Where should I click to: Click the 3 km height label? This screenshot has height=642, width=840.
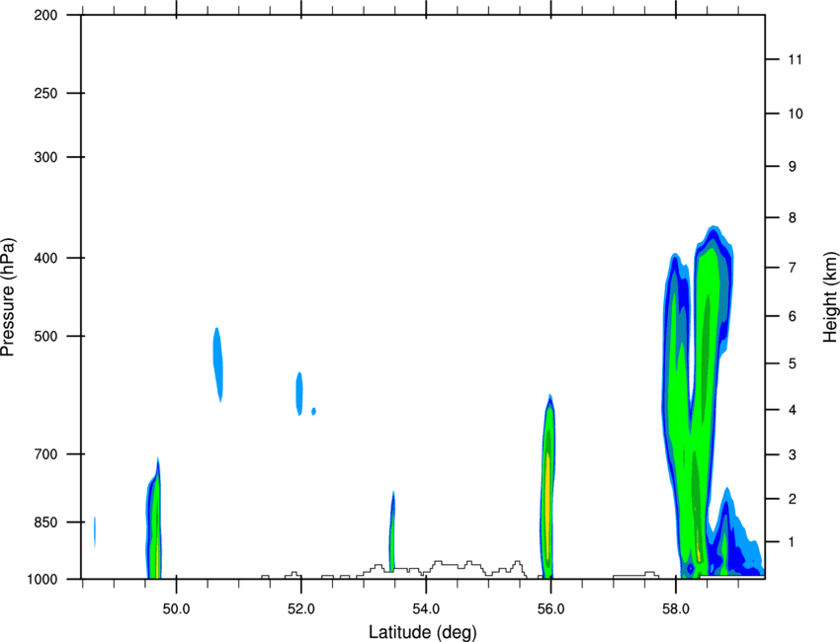[792, 455]
